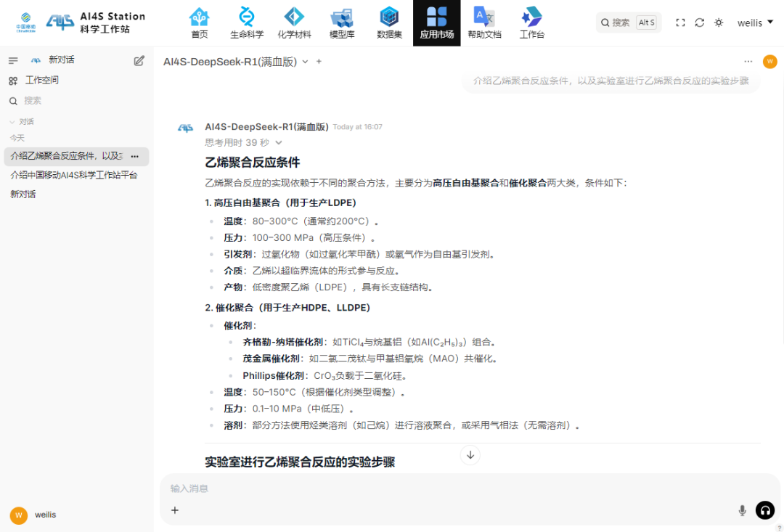Viewport: 784px width, 532px height.
Task: Expand the 思考用时 39 秒 thinking details
Action: (243, 143)
